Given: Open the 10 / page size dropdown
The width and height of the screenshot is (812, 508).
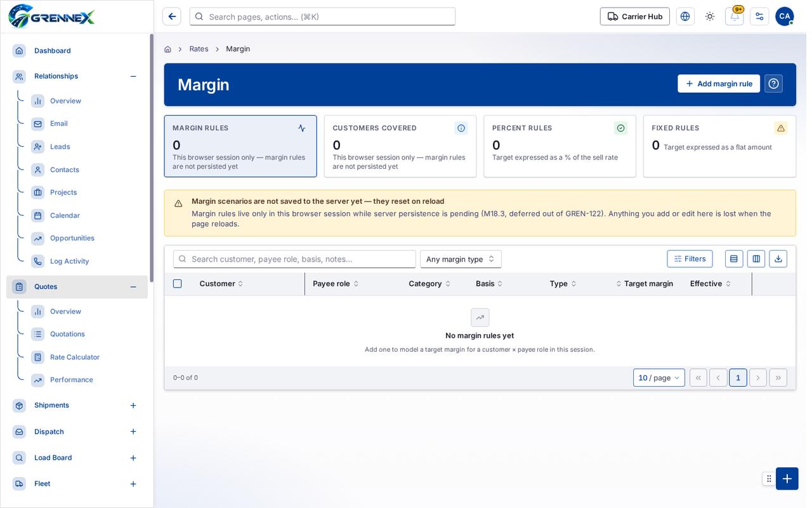Looking at the screenshot, I should click(659, 378).
